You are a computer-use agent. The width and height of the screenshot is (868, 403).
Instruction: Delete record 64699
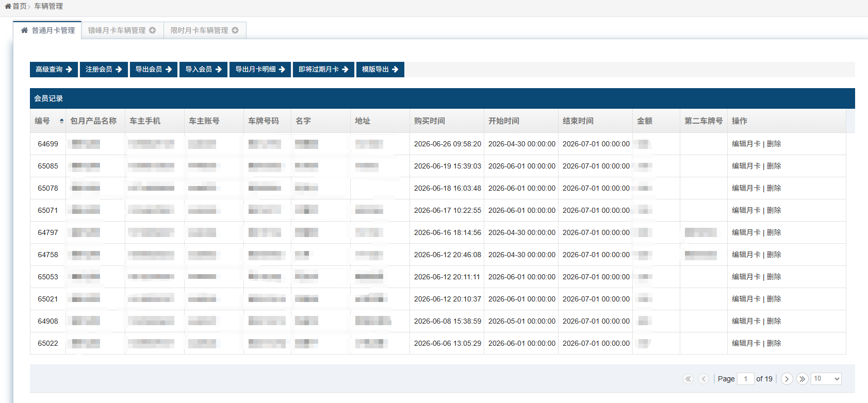tap(774, 144)
